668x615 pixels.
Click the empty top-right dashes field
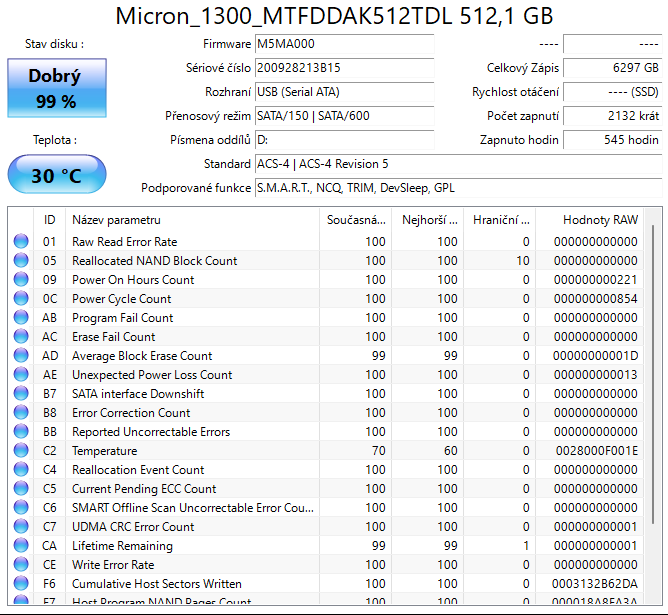612,44
